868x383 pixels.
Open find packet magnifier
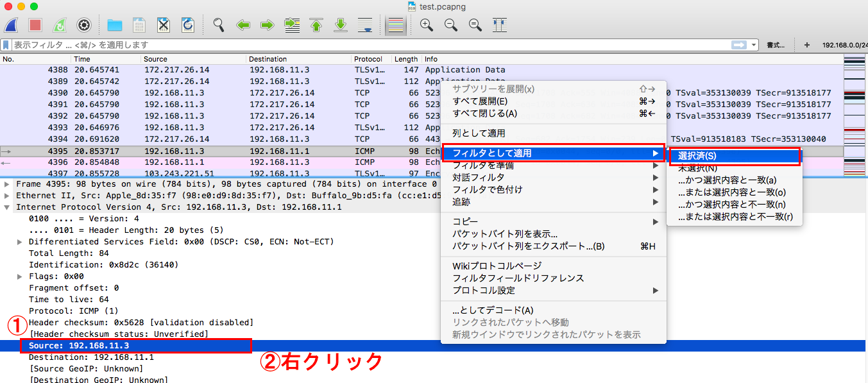[x=219, y=26]
